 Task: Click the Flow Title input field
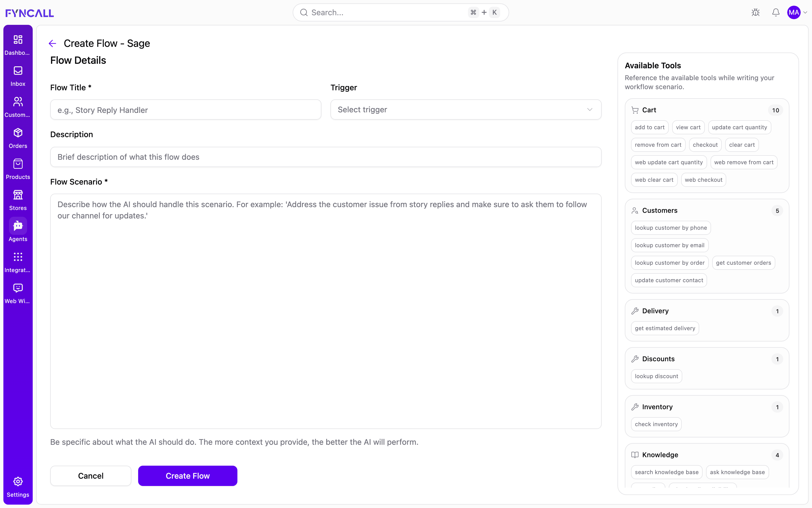pyautogui.click(x=186, y=110)
